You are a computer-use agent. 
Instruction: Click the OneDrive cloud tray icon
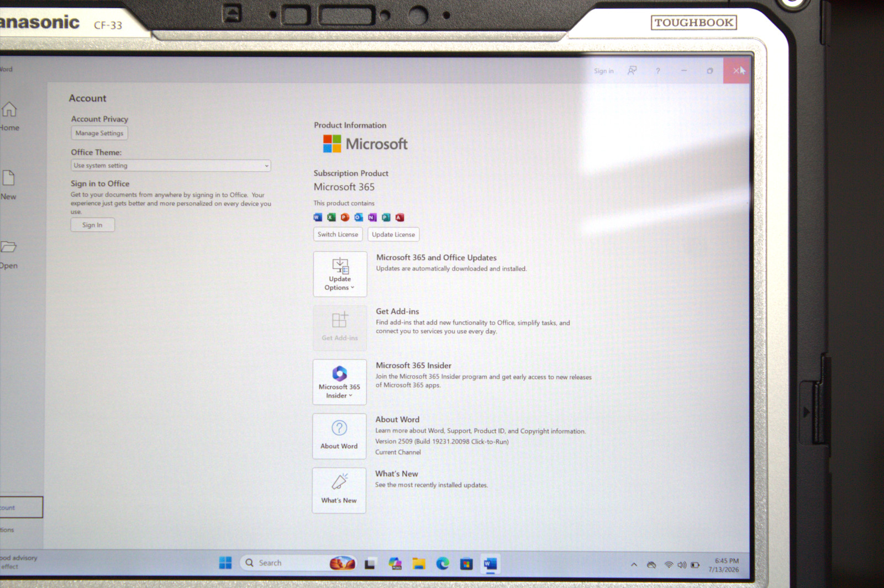[x=651, y=565]
